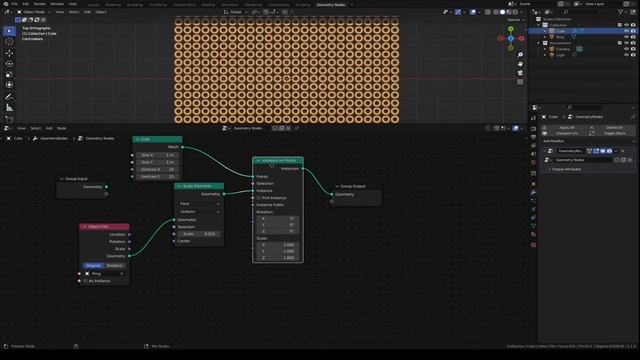
Task: Open the World properties tab
Action: click(533, 162)
